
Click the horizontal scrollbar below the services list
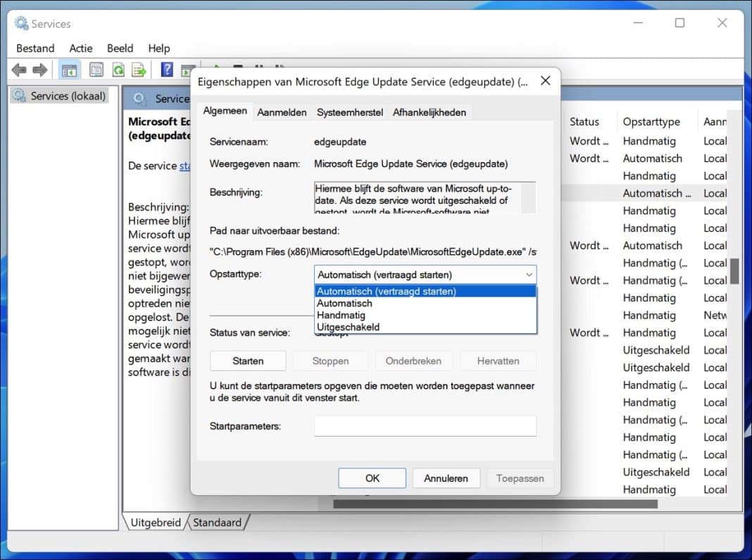pos(493,504)
